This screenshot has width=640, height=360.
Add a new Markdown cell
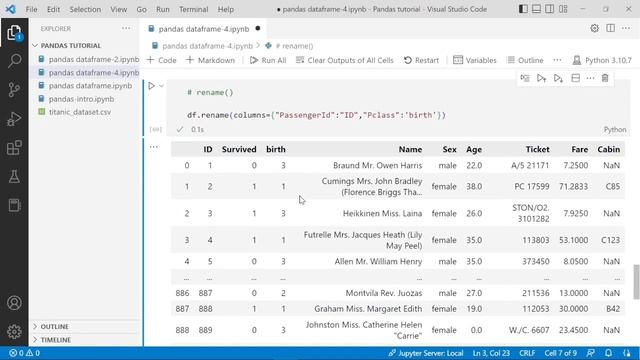(x=211, y=60)
